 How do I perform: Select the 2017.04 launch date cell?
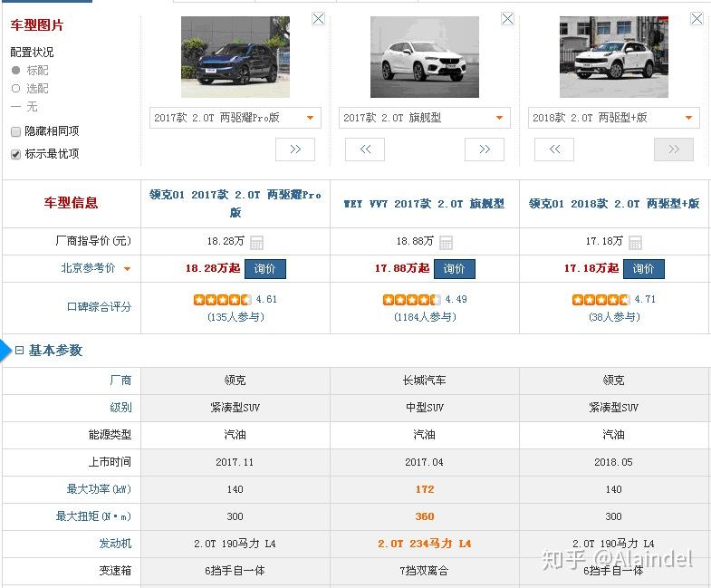pos(424,462)
